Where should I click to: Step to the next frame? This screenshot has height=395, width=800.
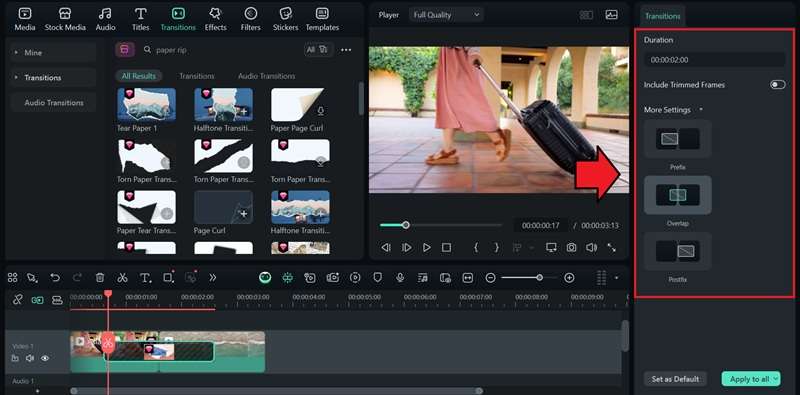407,248
